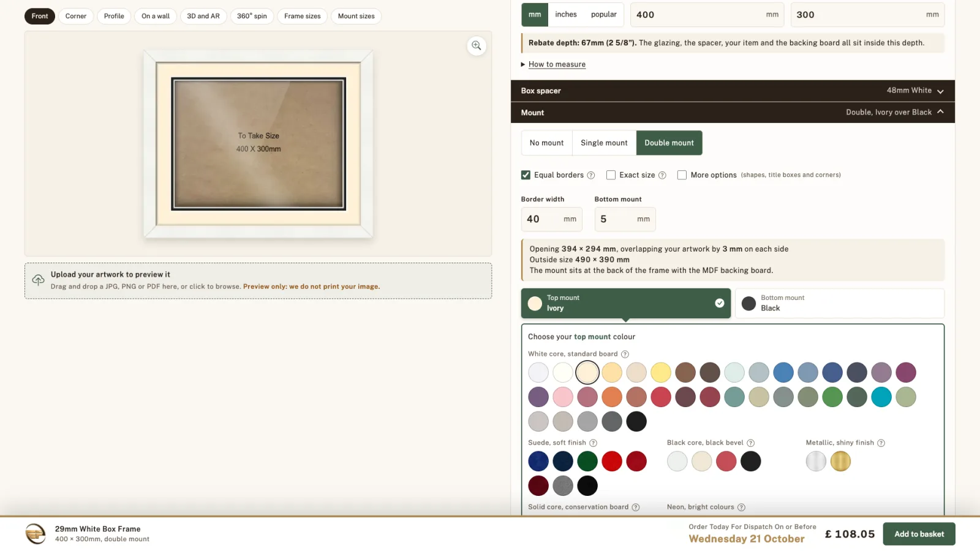The height and width of the screenshot is (551, 980).
Task: Click the Bottom mount width input field
Action: [625, 219]
